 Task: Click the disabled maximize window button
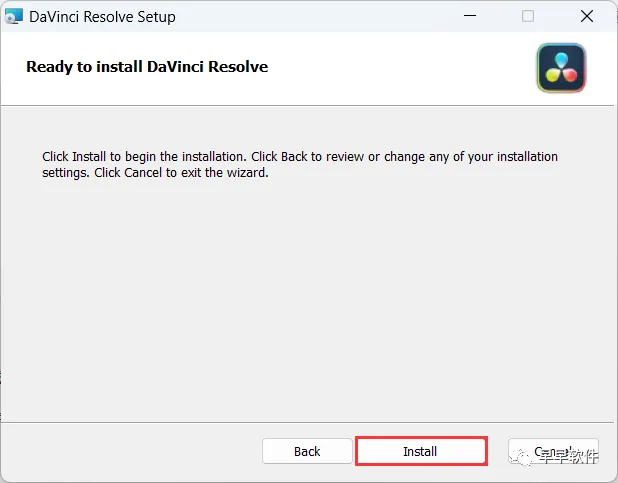pos(528,16)
